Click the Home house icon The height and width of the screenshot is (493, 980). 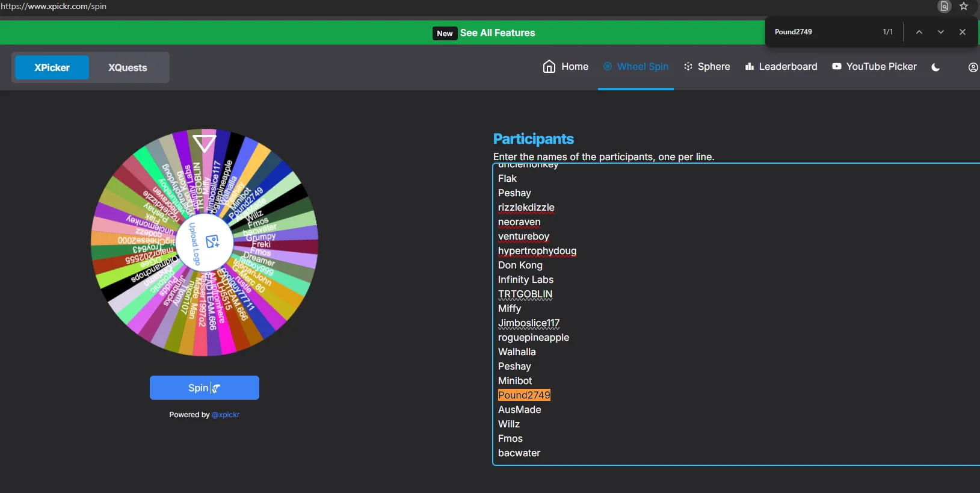click(x=549, y=66)
